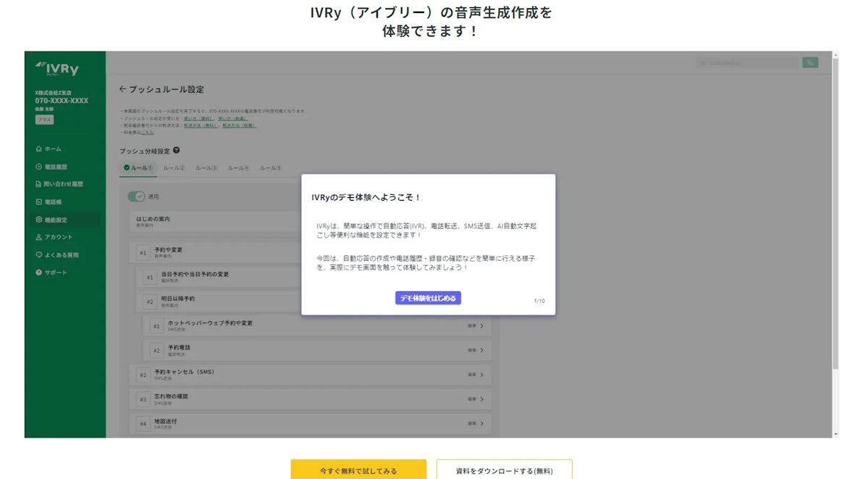Viewport: 868px width, 479px height.
Task: Click the IVRyのデモ体験へようこそ！ dialog title
Action: (366, 197)
